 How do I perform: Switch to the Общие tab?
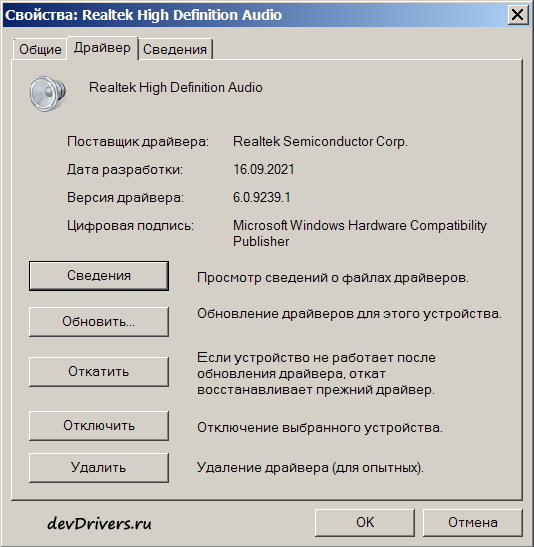pyautogui.click(x=40, y=49)
